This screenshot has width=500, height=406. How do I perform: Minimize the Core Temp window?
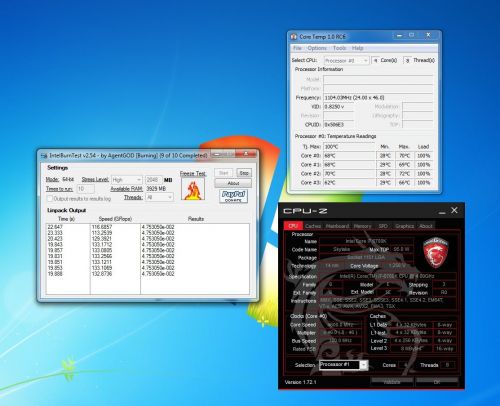point(399,35)
